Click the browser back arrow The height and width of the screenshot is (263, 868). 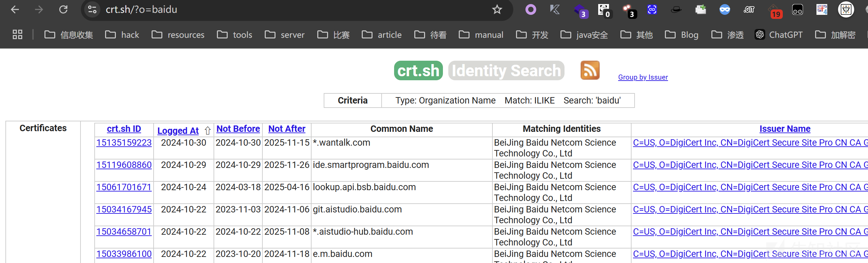[15, 9]
